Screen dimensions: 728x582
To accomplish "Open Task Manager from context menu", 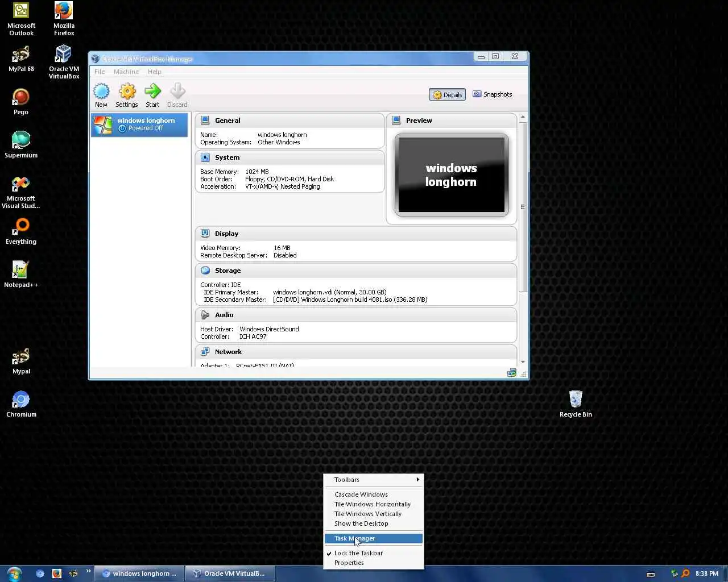I will (374, 538).
